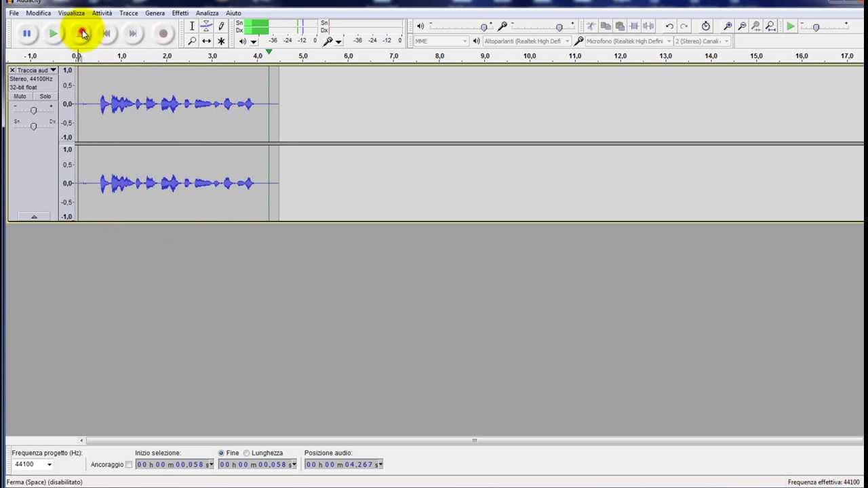
Task: Open the Effetti menu
Action: tap(180, 13)
